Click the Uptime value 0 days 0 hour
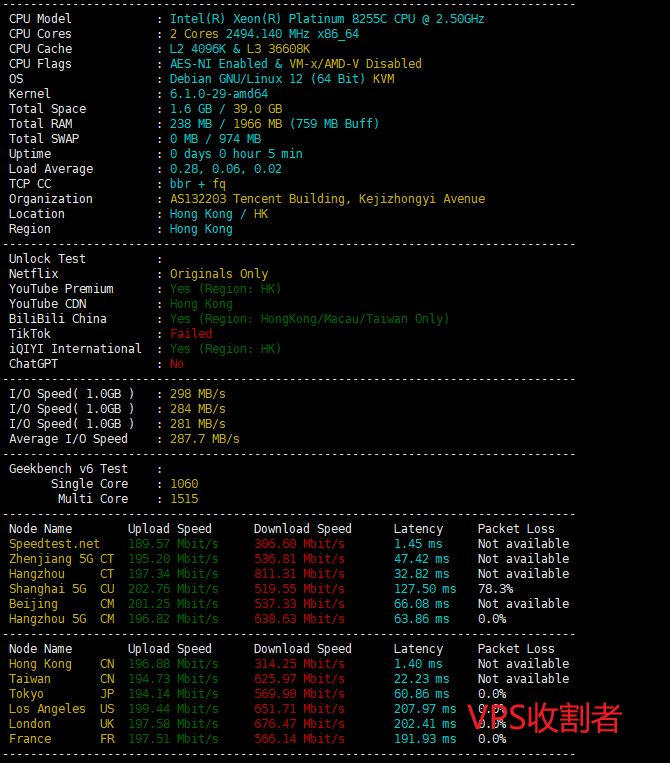 coord(236,154)
